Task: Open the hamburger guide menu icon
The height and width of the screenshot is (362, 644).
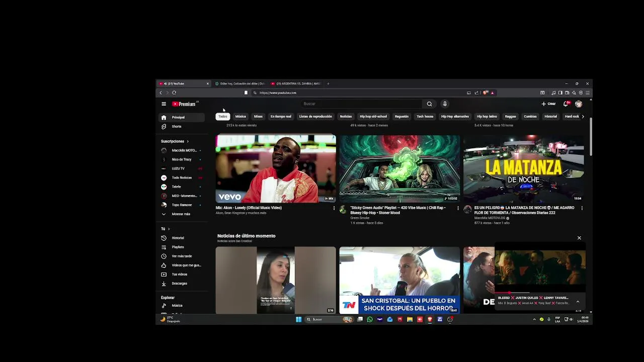Action: tap(164, 104)
